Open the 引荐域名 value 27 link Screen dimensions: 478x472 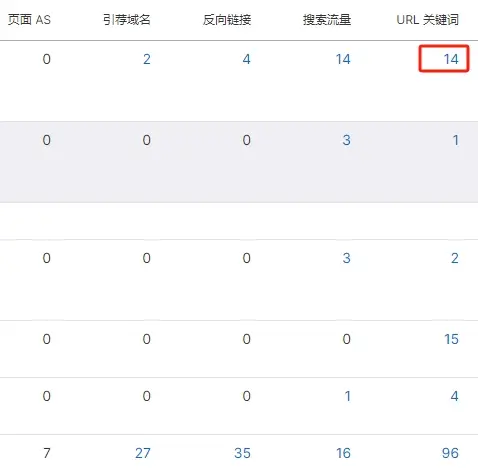click(x=143, y=453)
